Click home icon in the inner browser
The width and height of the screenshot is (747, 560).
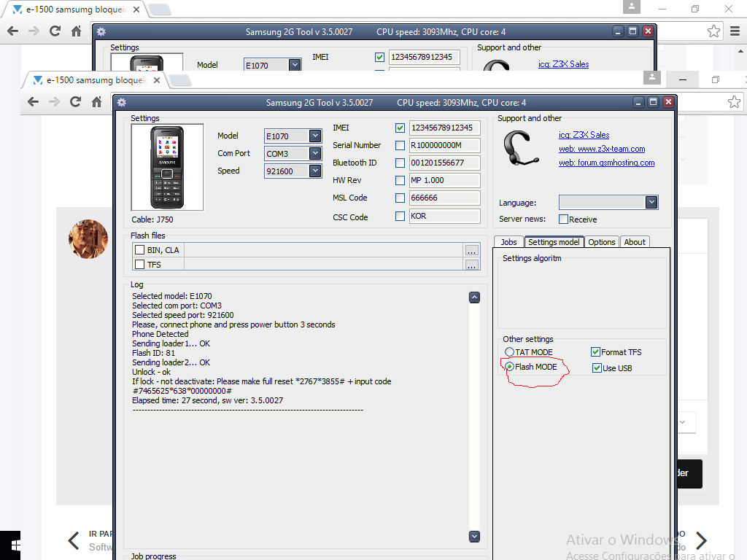(97, 101)
